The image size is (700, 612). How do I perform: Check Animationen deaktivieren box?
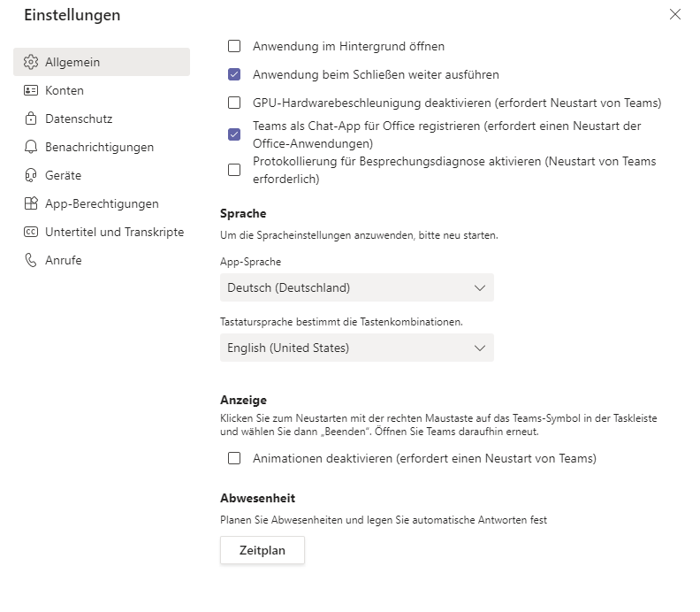234,458
